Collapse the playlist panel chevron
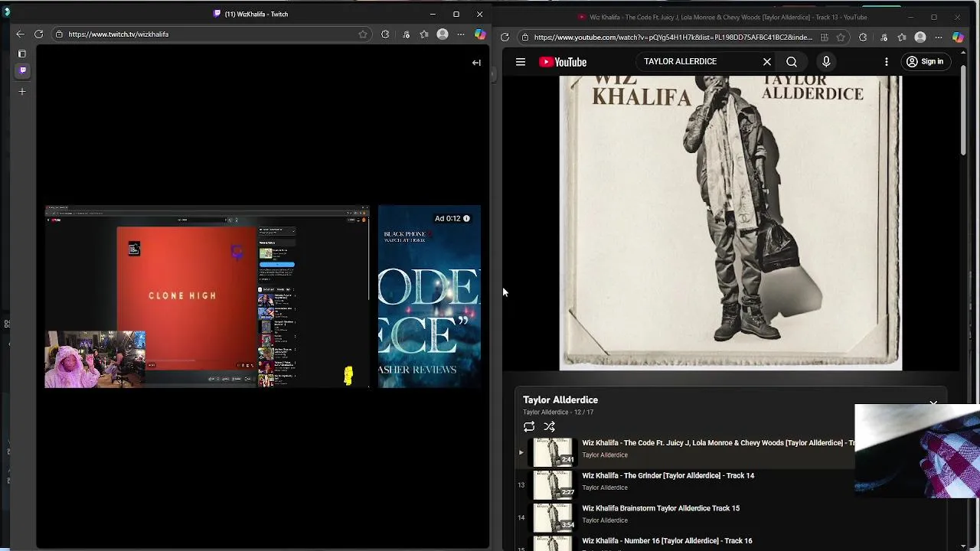The height and width of the screenshot is (551, 980). click(933, 403)
